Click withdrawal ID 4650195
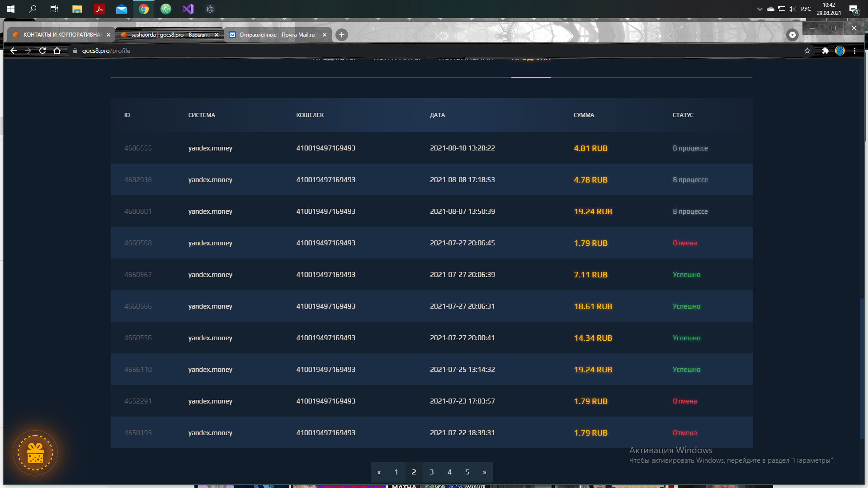Screen dimensions: 868x488 138,433
